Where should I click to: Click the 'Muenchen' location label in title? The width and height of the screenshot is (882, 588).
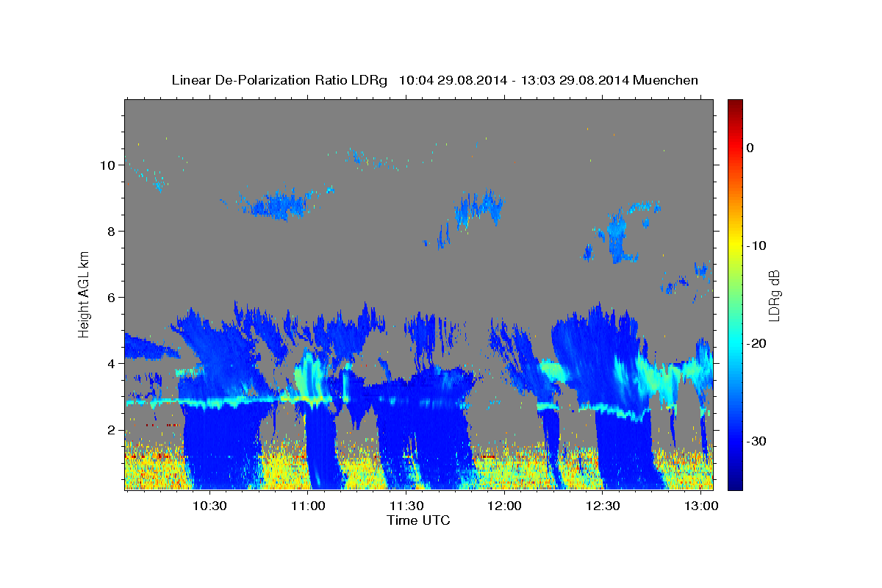[667, 80]
